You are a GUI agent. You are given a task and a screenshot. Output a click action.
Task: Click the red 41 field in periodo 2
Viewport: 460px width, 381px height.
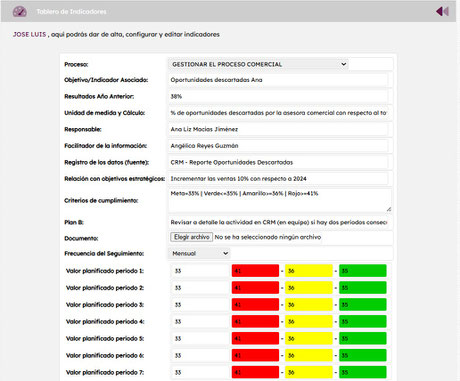255,288
